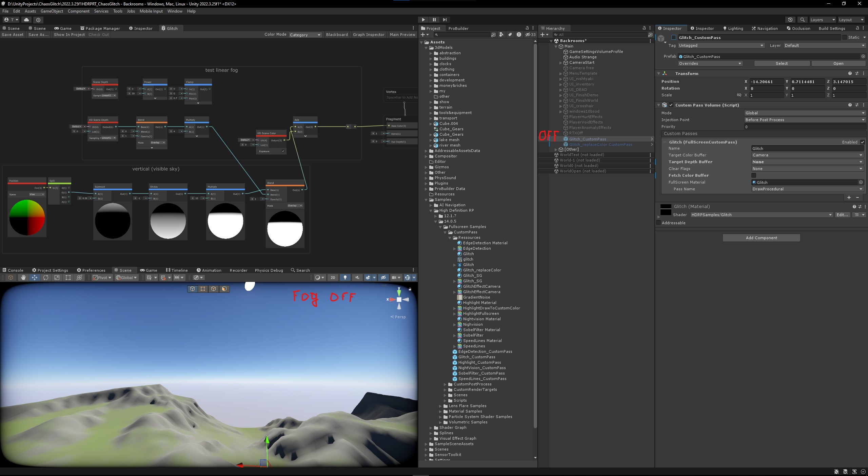Open the Color Mode Category dropdown

(305, 35)
